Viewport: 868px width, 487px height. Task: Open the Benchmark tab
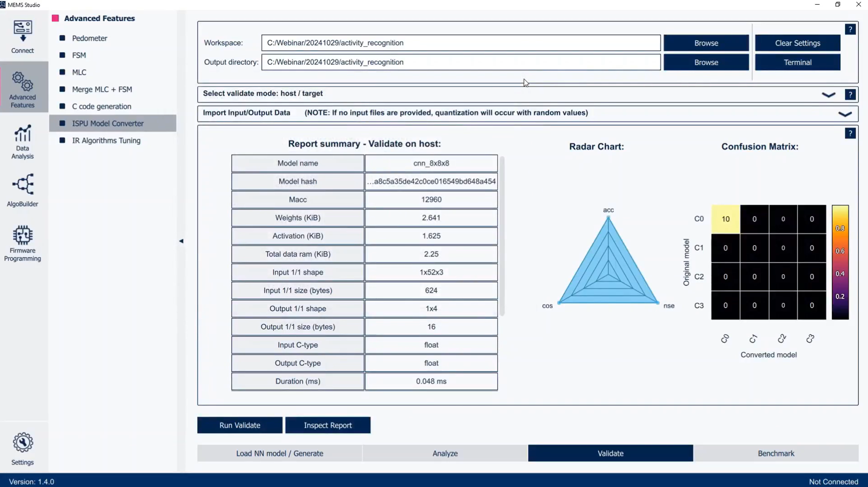(x=775, y=453)
